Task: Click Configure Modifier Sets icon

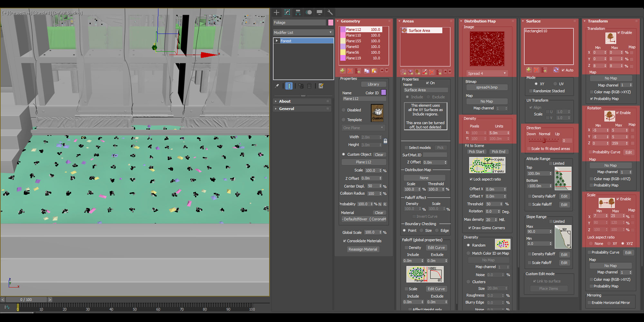Action: click(321, 86)
